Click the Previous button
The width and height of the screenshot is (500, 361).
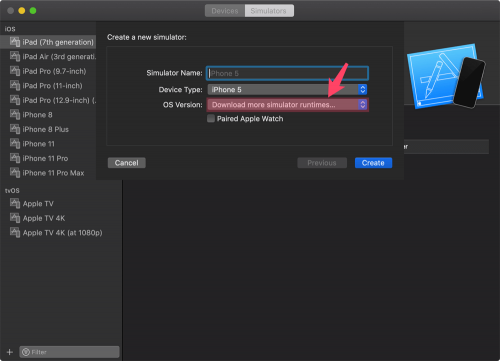tap(322, 163)
